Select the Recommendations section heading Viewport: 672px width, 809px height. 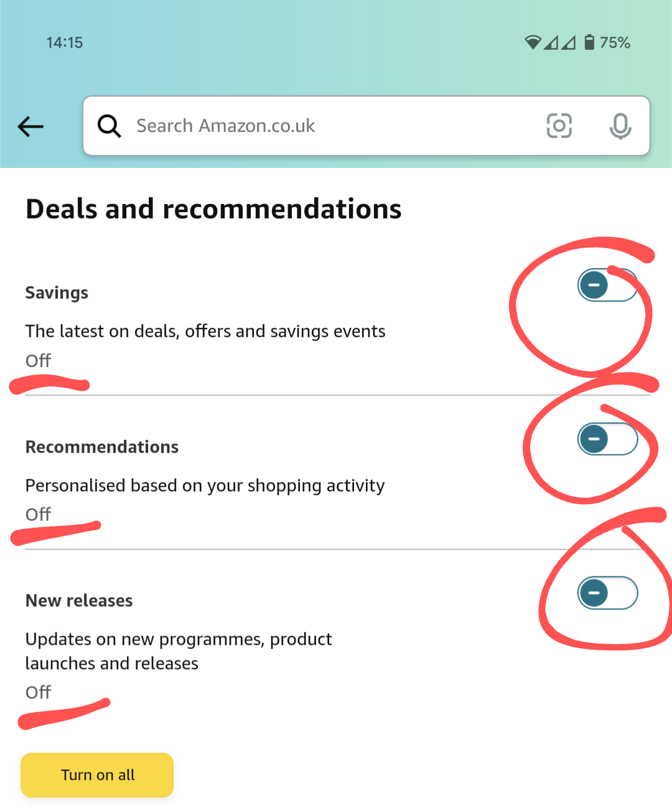(x=102, y=447)
